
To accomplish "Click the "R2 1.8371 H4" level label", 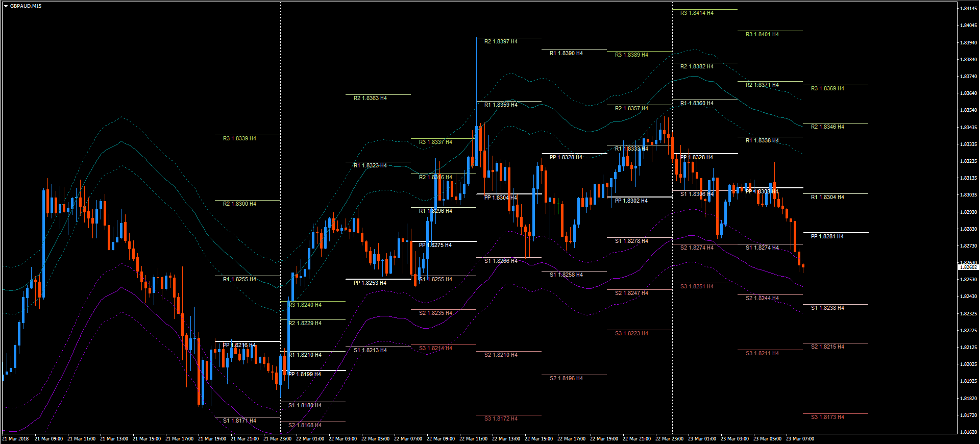I will tap(762, 85).
